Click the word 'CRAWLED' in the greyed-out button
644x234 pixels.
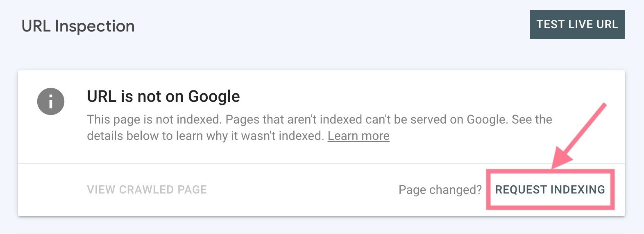[x=146, y=190]
